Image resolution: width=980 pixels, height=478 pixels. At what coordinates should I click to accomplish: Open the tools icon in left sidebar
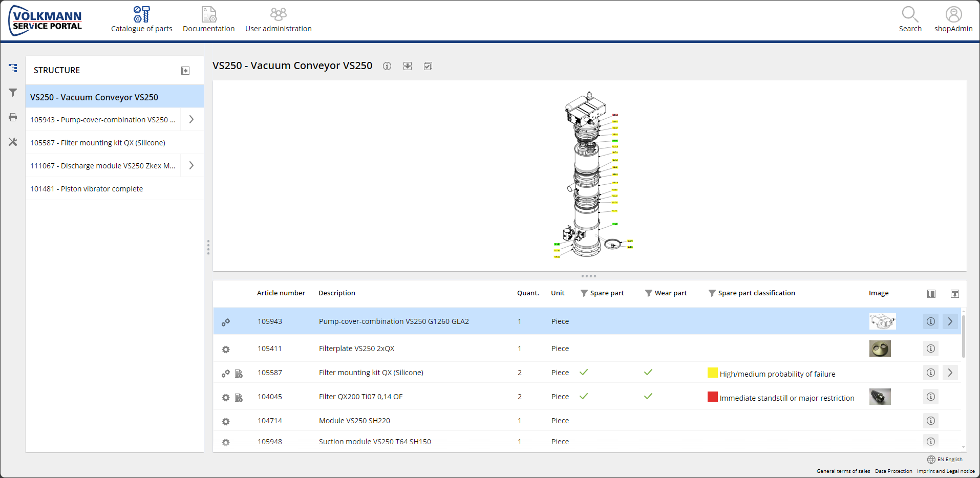(13, 142)
